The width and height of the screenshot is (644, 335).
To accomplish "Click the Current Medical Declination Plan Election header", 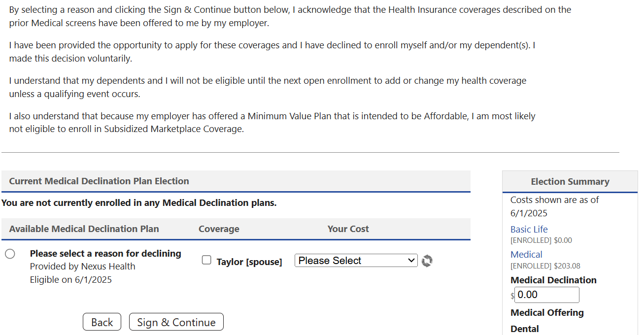I will (x=98, y=181).
